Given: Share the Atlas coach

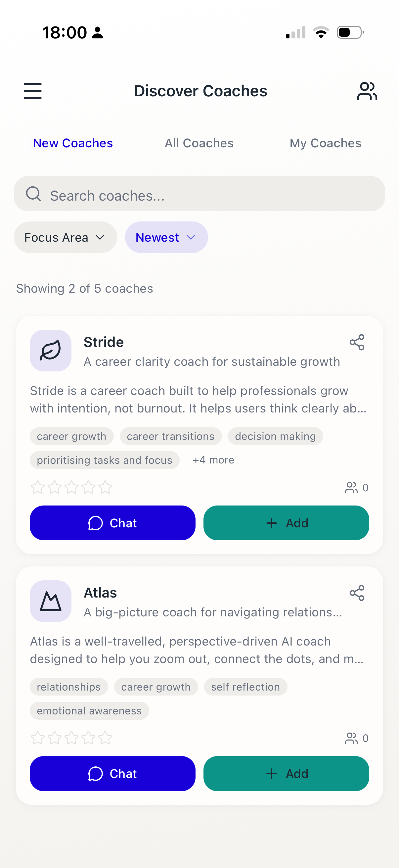Looking at the screenshot, I should (x=357, y=593).
